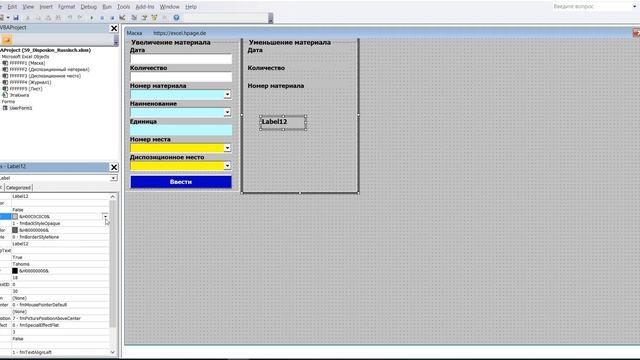Image resolution: width=640 pixels, height=360 pixels.
Task: Click the Количество text box in the form
Action: tap(181, 77)
